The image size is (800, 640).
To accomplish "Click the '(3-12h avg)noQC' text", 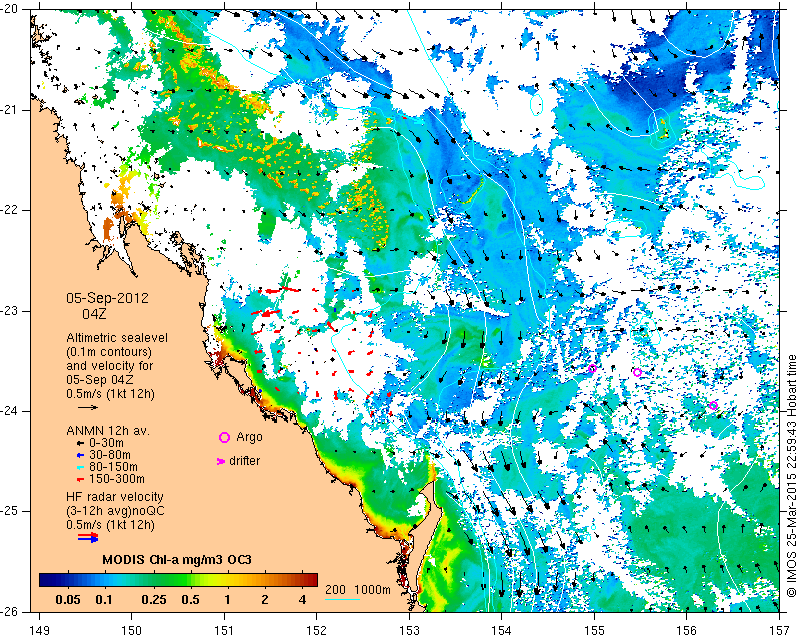I will pyautogui.click(x=115, y=511).
